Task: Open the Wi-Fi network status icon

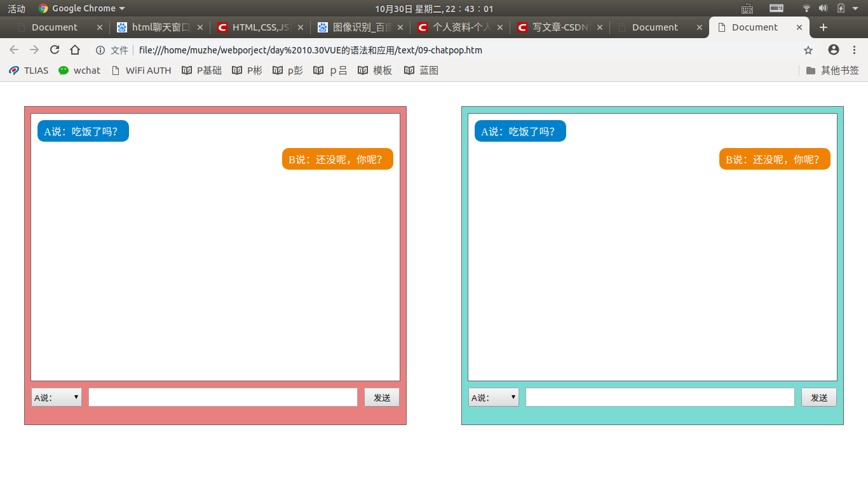Action: (807, 8)
